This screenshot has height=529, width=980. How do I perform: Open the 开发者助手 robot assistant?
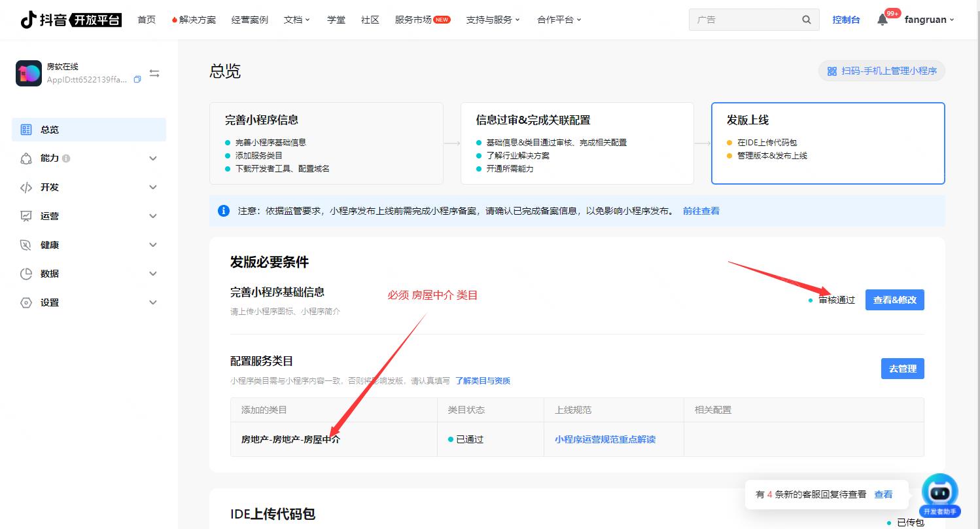pos(939,495)
